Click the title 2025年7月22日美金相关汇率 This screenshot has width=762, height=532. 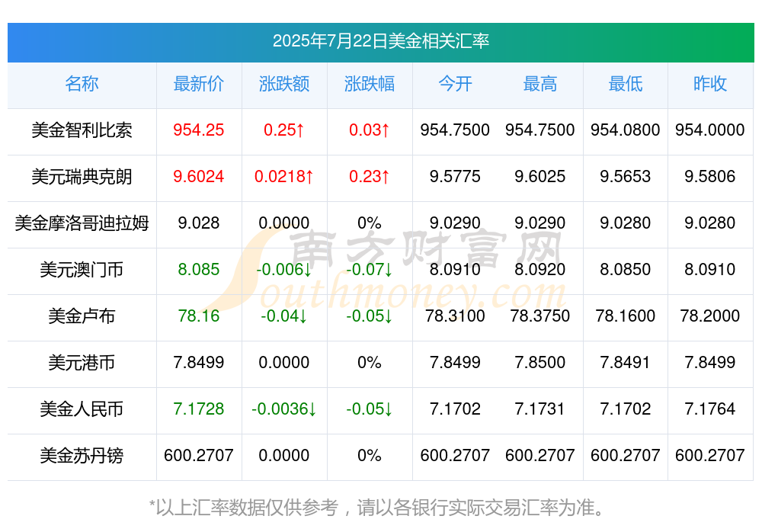click(x=380, y=41)
